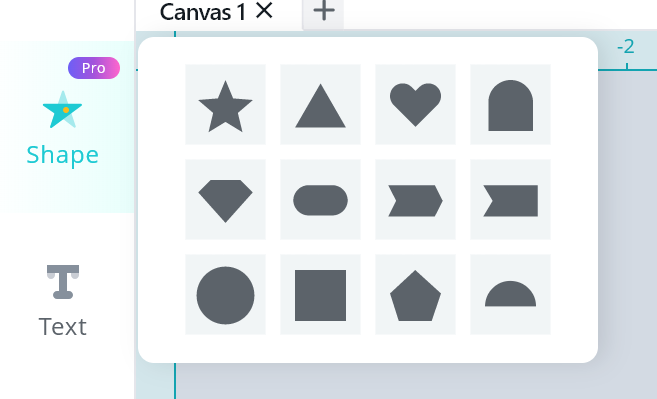Add the heart shape

pos(415,104)
